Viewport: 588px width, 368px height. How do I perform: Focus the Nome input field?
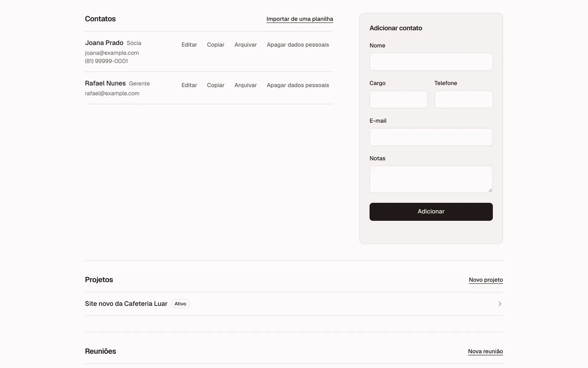[431, 62]
